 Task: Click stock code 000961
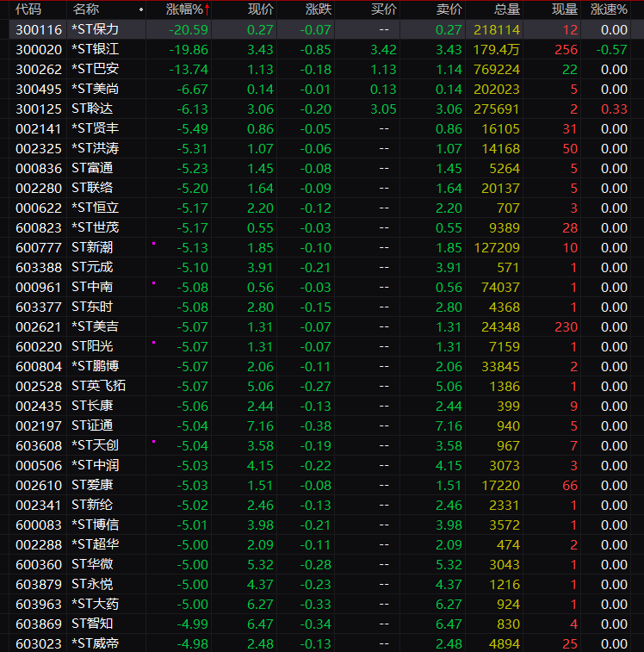tap(39, 288)
